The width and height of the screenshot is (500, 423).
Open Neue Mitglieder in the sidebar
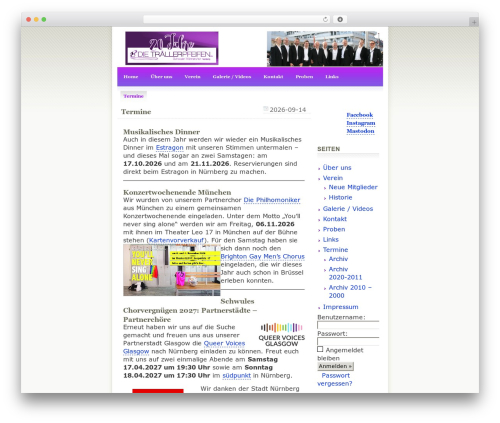[353, 187]
